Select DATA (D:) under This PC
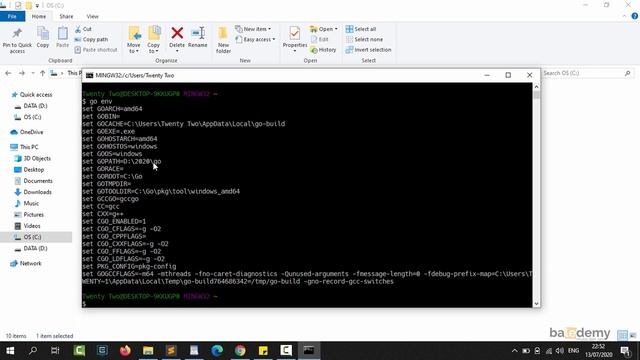The image size is (640, 360). (31, 248)
